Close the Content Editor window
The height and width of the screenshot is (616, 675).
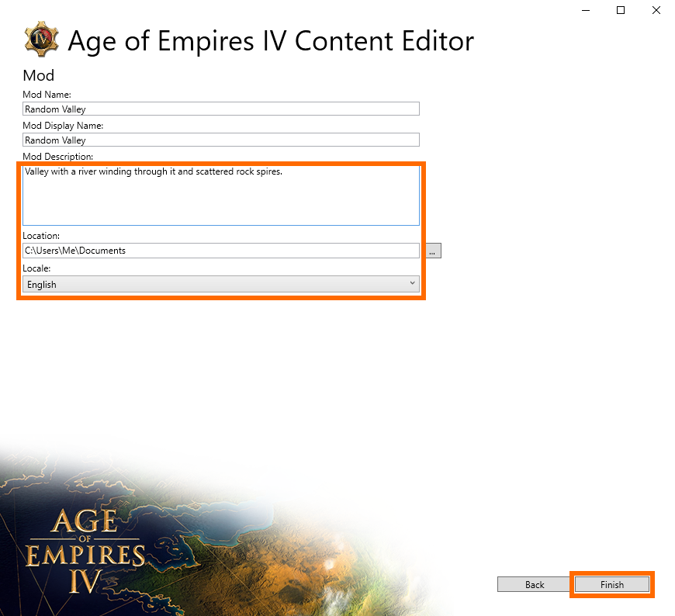[656, 10]
